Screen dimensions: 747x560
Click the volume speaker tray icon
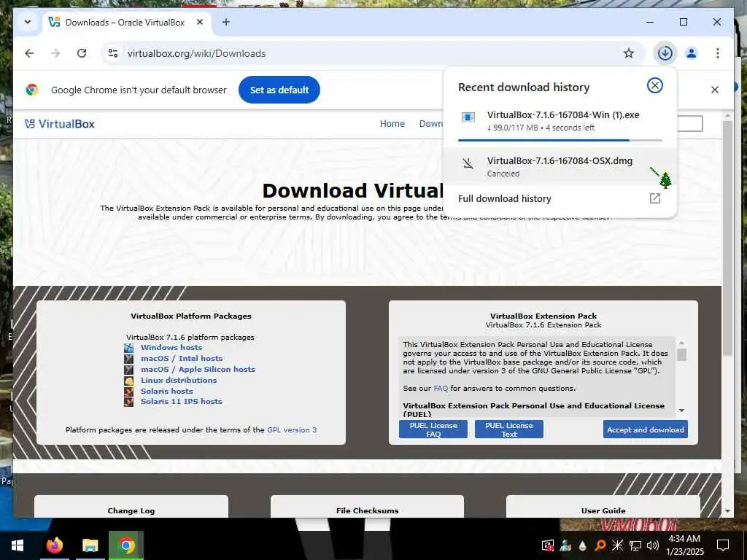tap(653, 545)
